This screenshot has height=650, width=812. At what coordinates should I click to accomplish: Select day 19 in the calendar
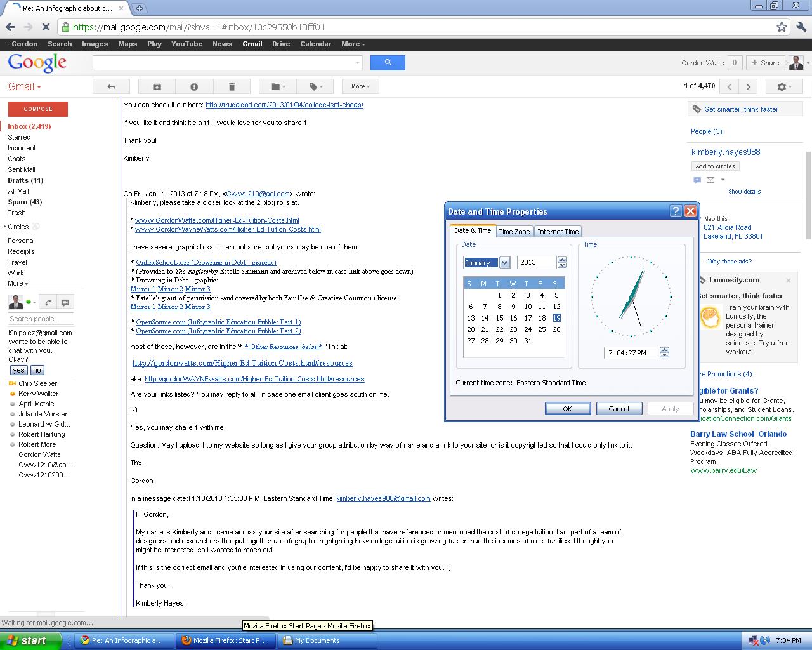pos(556,318)
